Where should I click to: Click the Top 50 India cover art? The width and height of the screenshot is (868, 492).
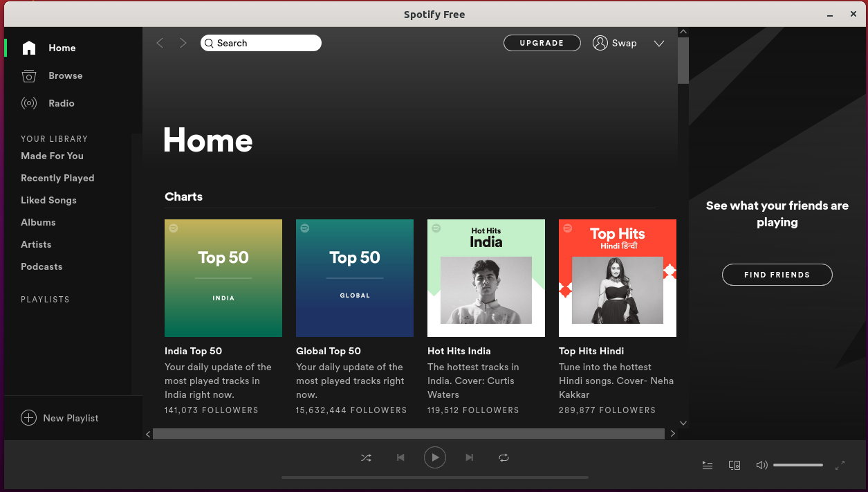pyautogui.click(x=223, y=278)
